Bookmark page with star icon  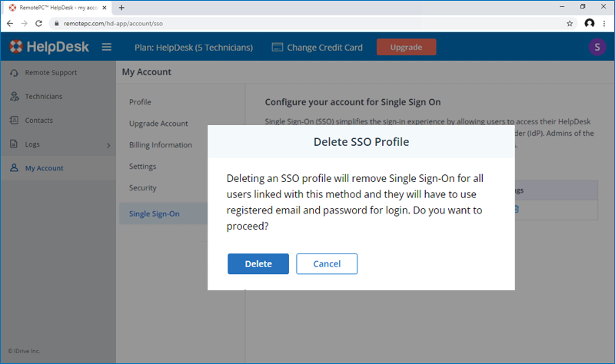click(570, 24)
